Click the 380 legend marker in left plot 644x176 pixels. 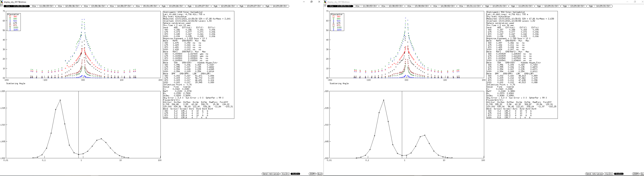[x=10, y=17]
